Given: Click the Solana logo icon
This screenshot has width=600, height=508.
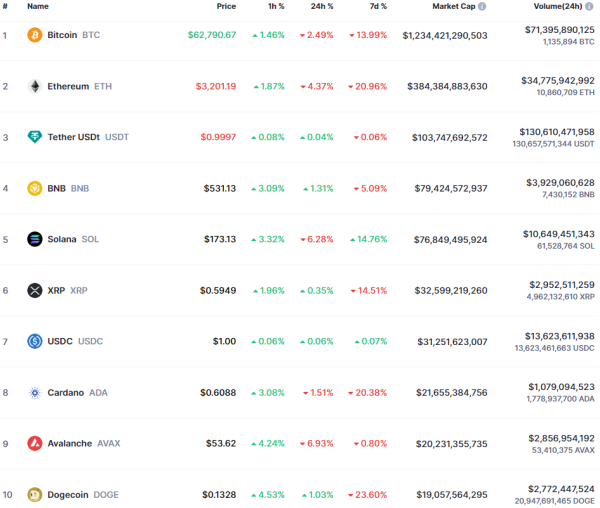Looking at the screenshot, I should (34, 239).
